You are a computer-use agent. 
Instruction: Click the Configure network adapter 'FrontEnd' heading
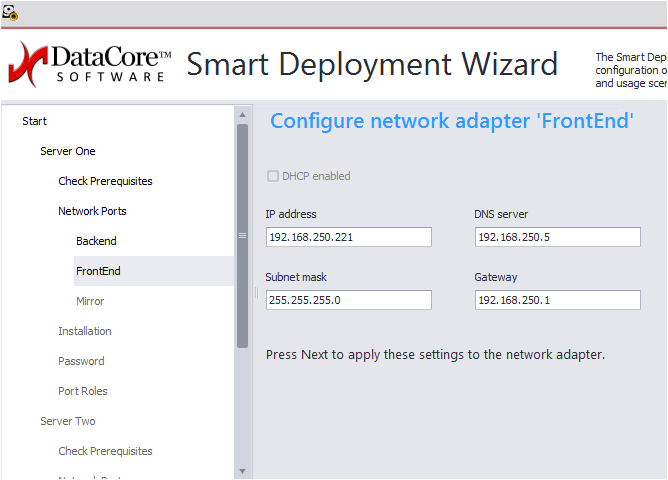point(452,121)
